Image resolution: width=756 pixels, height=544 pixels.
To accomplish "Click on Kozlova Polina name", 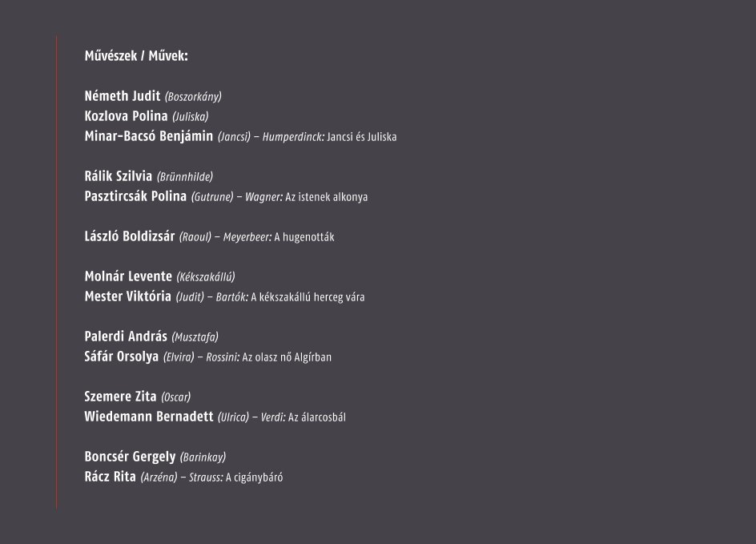I will 126,115.
